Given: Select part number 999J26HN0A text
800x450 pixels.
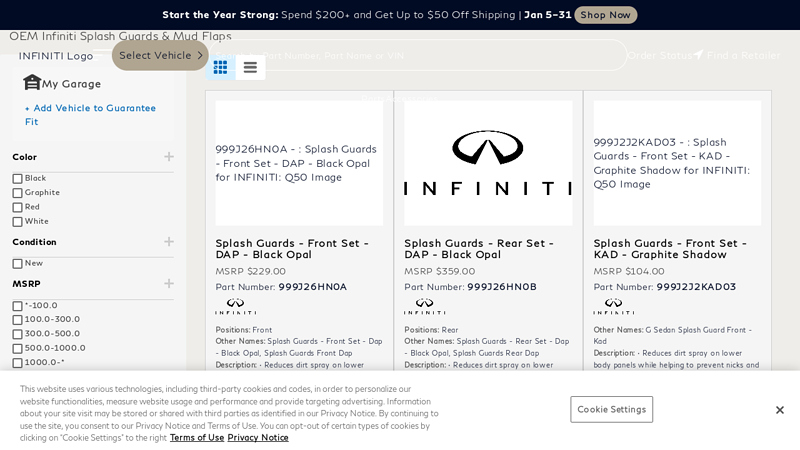Looking at the screenshot, I should tap(312, 287).
